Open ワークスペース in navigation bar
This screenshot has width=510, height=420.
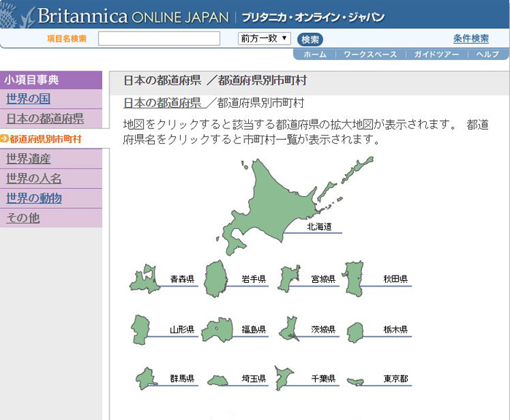tap(371, 54)
